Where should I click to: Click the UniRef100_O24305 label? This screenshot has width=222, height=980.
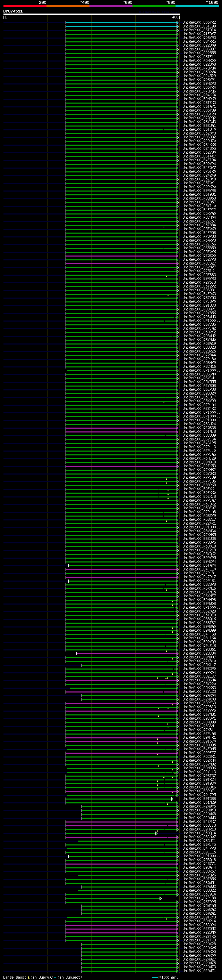199,149
